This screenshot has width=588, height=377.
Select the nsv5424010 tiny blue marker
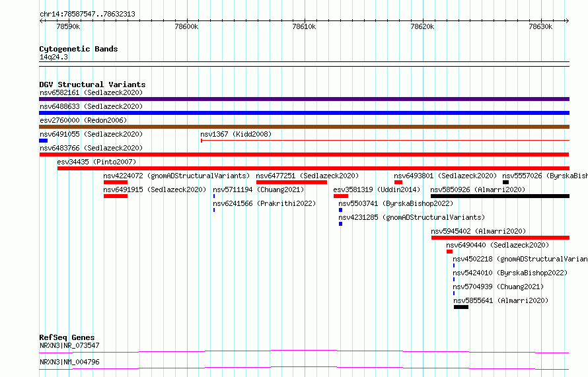[454, 279]
